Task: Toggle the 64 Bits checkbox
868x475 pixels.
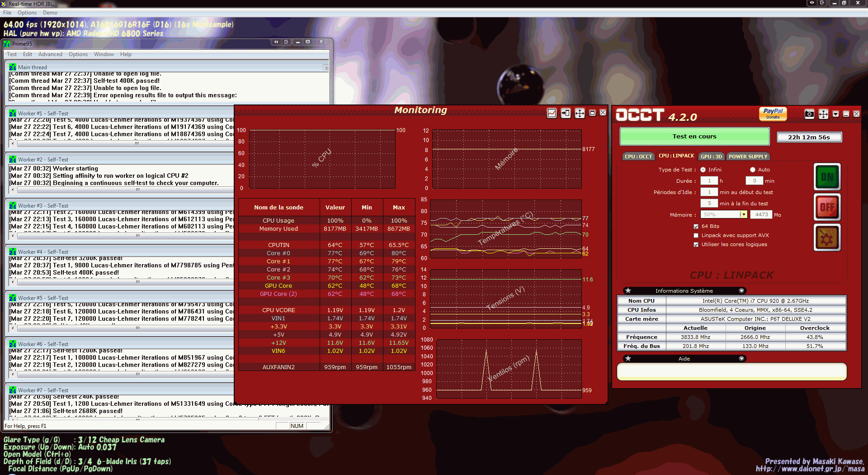Action: point(696,226)
